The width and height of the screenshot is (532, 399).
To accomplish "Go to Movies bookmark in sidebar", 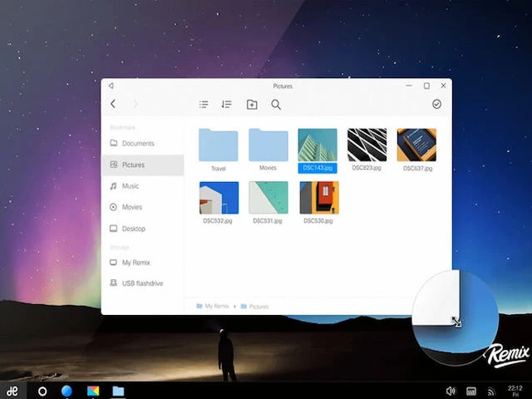I will [x=131, y=207].
